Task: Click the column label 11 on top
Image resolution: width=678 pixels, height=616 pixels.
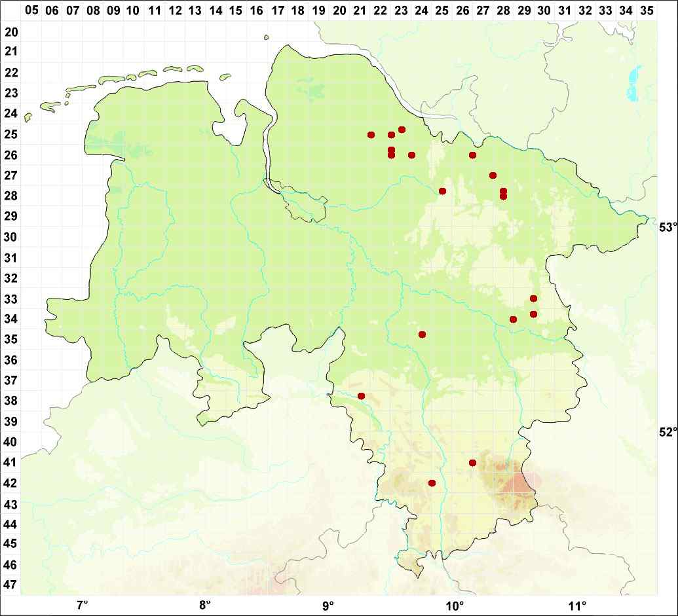Action: (155, 10)
